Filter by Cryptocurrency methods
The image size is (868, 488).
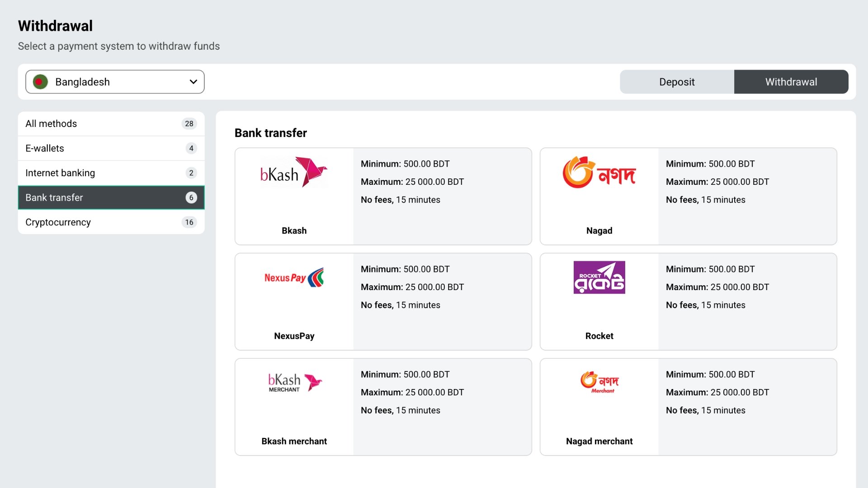111,222
